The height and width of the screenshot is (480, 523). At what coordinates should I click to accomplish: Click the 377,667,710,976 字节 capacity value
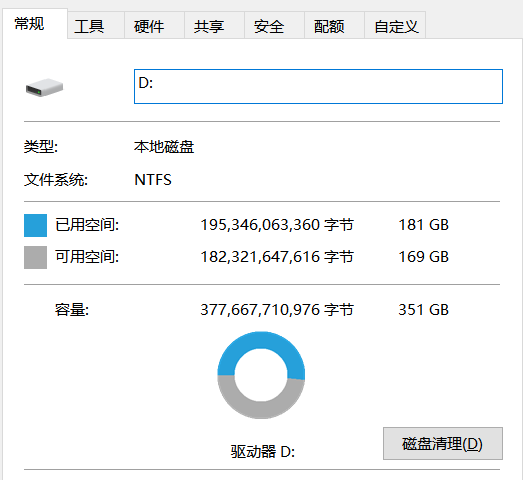pyautogui.click(x=277, y=310)
